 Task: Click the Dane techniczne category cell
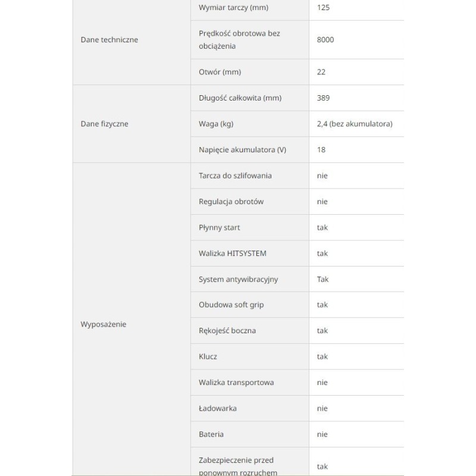109,40
